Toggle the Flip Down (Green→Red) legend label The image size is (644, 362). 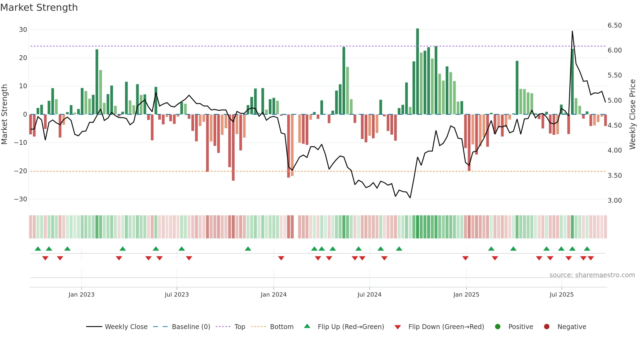click(x=446, y=327)
